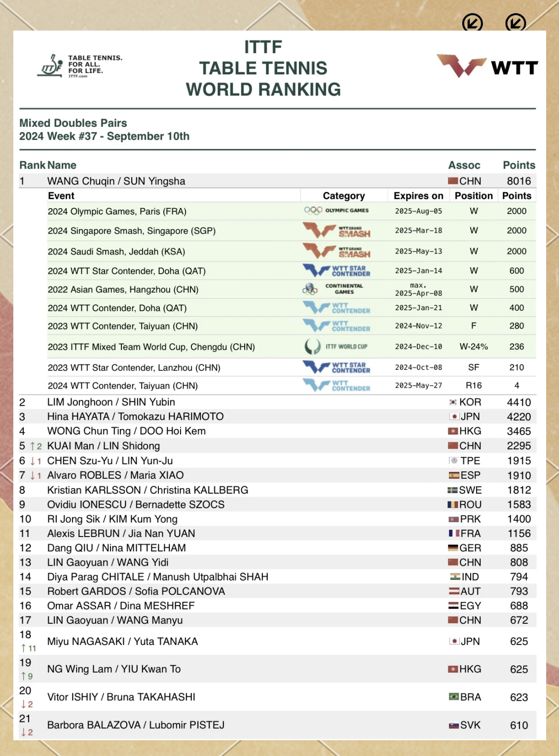Select the KUAI Man / LIN Shidong pair
Screen dimensions: 559x756
click(x=104, y=446)
